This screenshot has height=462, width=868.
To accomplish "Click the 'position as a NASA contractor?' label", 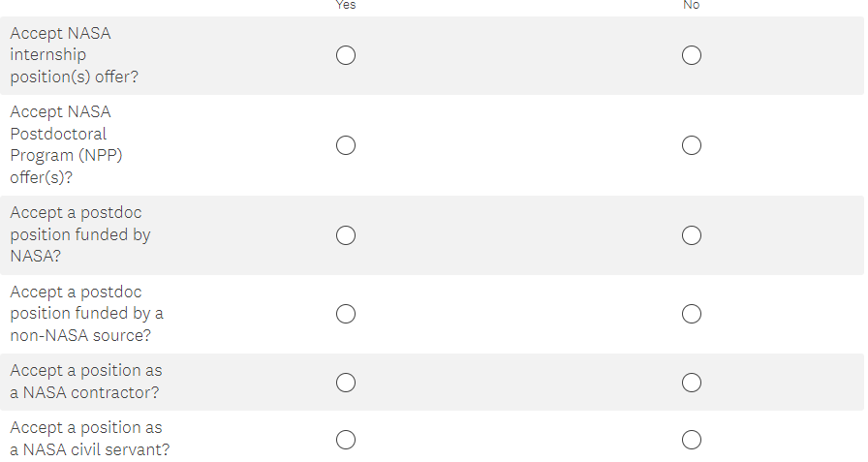I will click(85, 382).
